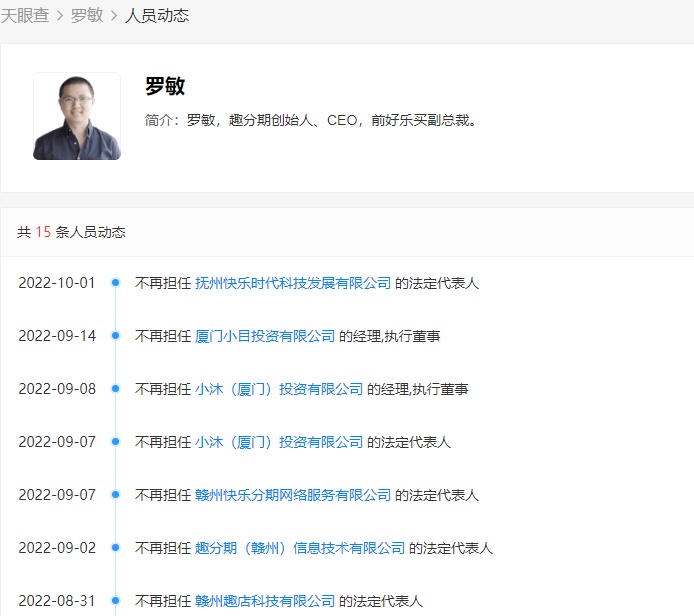Open 赣州趣店科技有限公司 company link
Image resolution: width=694 pixels, height=616 pixels.
[265, 601]
